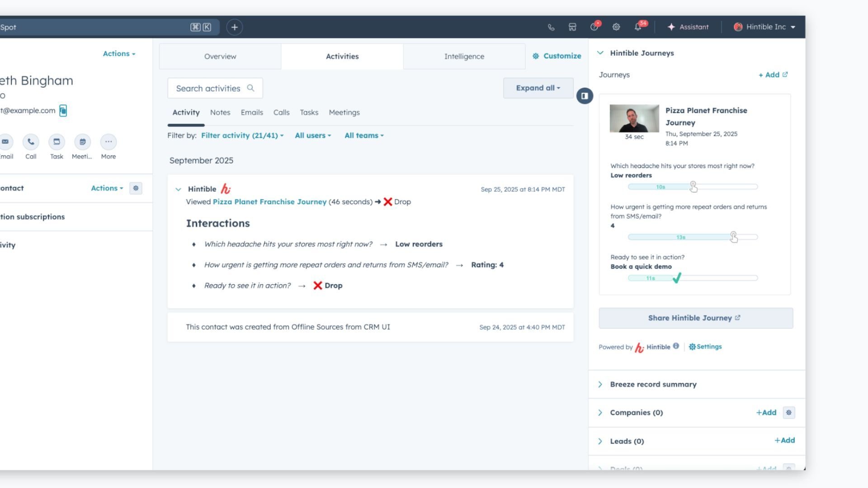This screenshot has height=488, width=868.
Task: Open the Filter activity (21/41) dropdown
Action: pyautogui.click(x=242, y=135)
